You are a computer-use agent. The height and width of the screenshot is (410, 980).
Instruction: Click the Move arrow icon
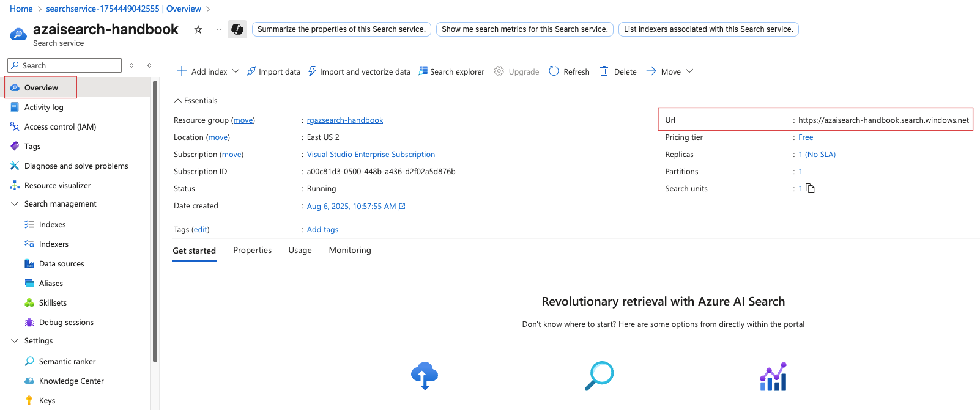[651, 71]
